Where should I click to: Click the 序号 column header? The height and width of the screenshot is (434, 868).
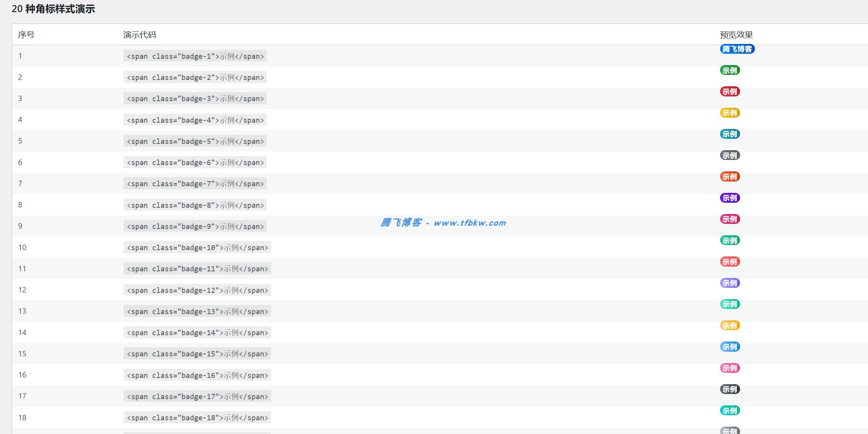coord(26,35)
